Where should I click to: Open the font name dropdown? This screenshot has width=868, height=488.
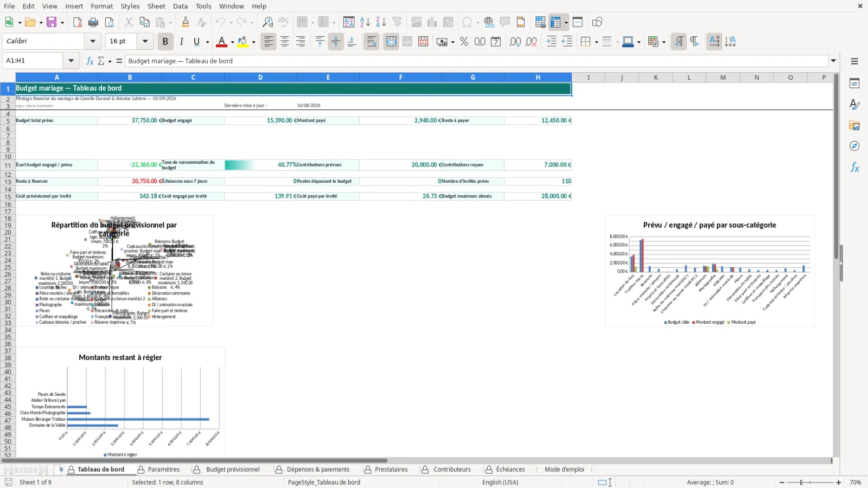(93, 41)
